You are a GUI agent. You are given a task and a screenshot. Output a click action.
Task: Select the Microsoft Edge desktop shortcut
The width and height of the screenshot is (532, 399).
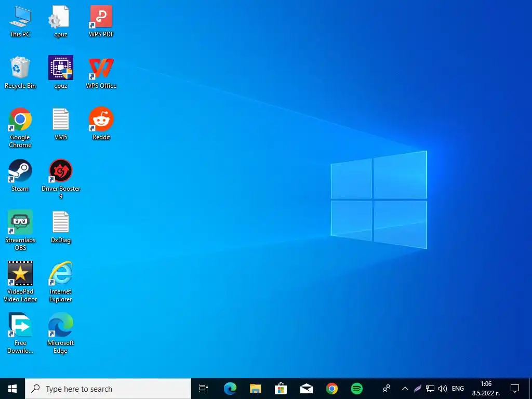(60, 333)
